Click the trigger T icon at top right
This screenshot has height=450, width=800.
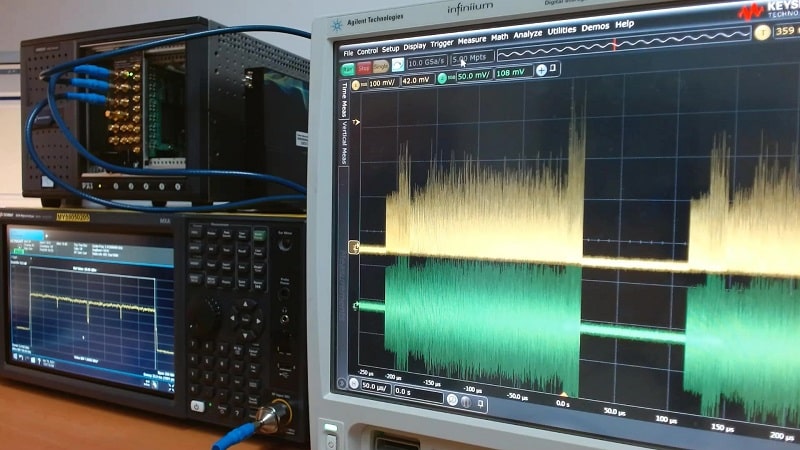pos(763,32)
